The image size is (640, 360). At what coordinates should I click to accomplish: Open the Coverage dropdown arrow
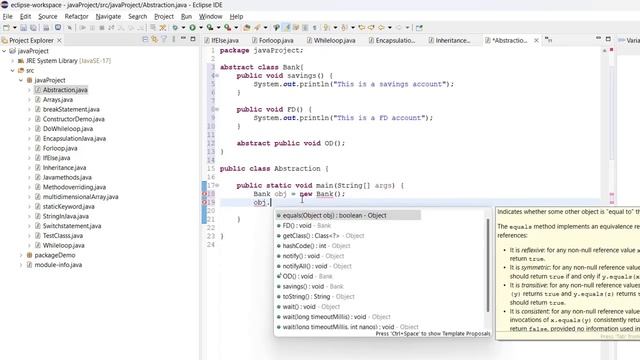click(x=218, y=28)
